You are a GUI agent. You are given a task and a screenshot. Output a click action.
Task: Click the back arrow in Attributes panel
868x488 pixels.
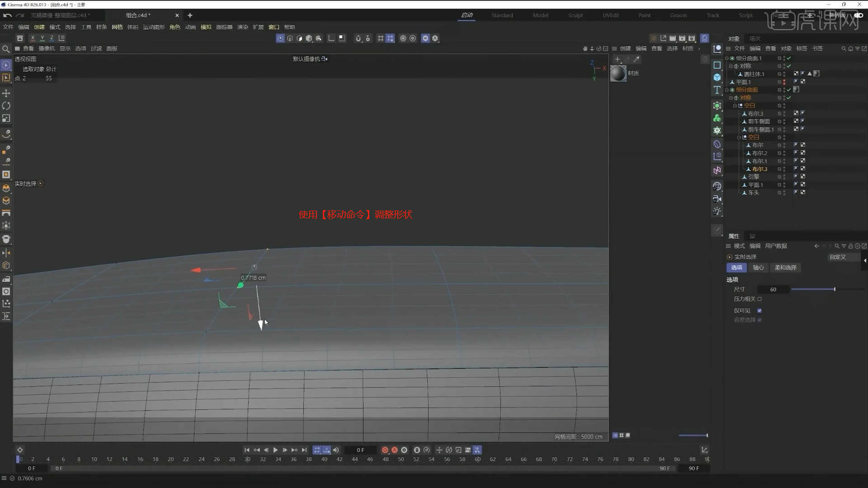coord(816,246)
